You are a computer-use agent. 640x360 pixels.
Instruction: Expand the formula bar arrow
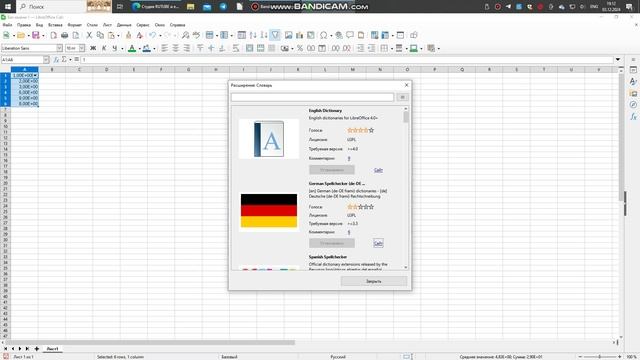pyautogui.click(x=618, y=60)
